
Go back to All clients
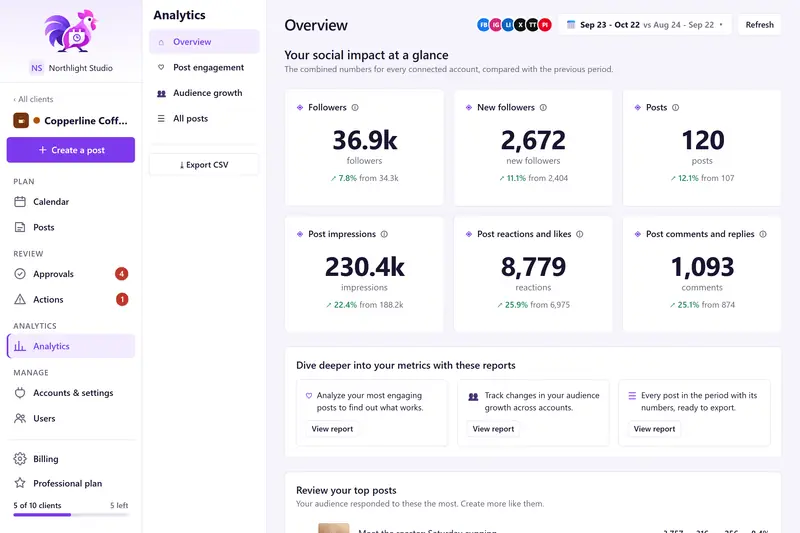pos(33,99)
